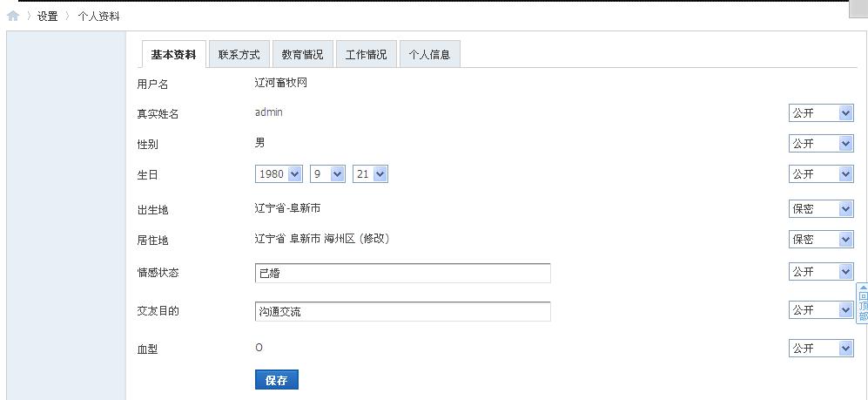The image size is (868, 400).
Task: Open privacy dropdown for 真实姓名
Action: coord(821,113)
